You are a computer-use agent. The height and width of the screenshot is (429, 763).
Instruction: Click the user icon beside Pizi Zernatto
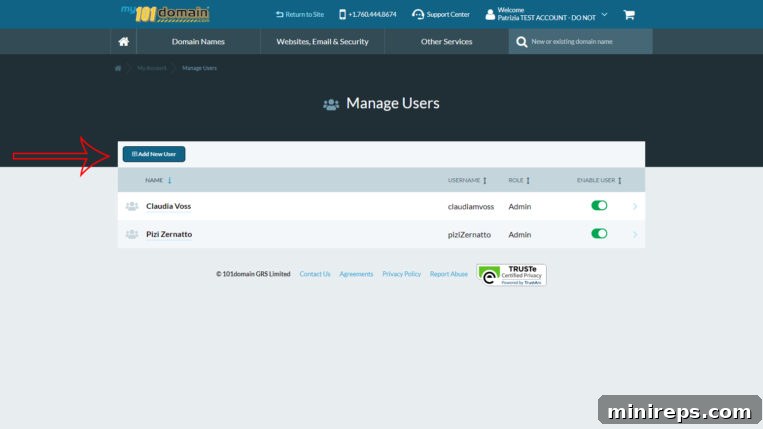tap(132, 234)
